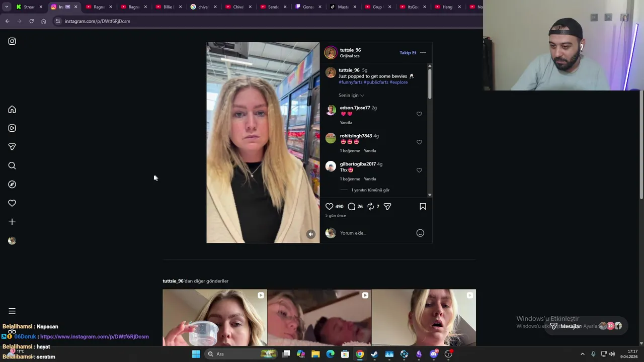Reply to edson.7jose77 with 'Yanıtla'
Screen dimensions: 644x362
click(346, 123)
